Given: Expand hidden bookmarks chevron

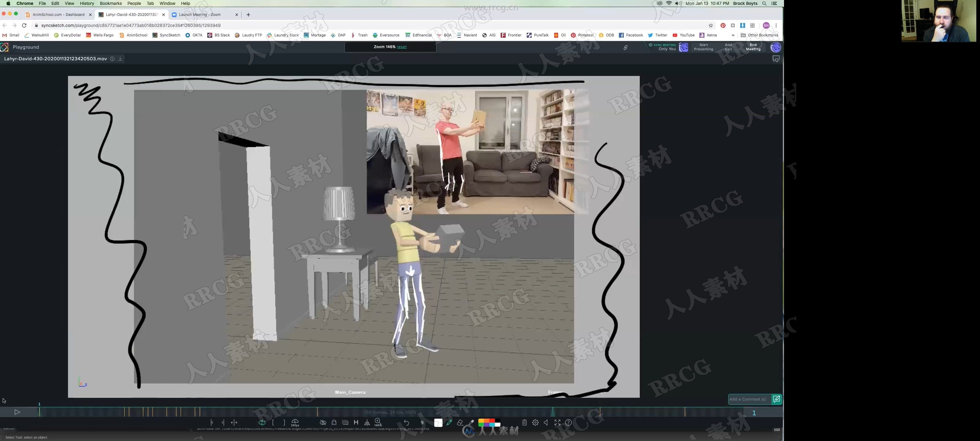Looking at the screenshot, I should point(733,35).
